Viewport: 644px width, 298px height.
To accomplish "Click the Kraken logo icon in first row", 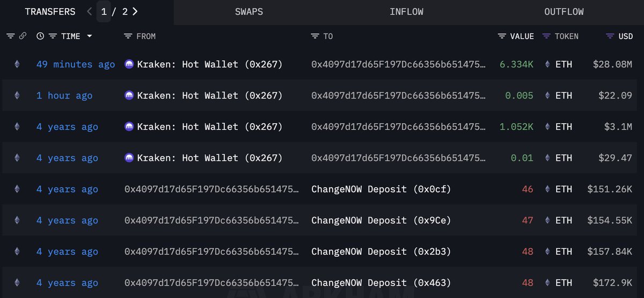I will pos(129,64).
